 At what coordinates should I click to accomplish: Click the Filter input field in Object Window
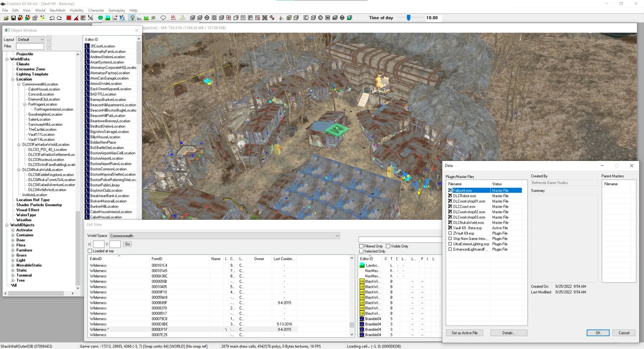pos(30,46)
